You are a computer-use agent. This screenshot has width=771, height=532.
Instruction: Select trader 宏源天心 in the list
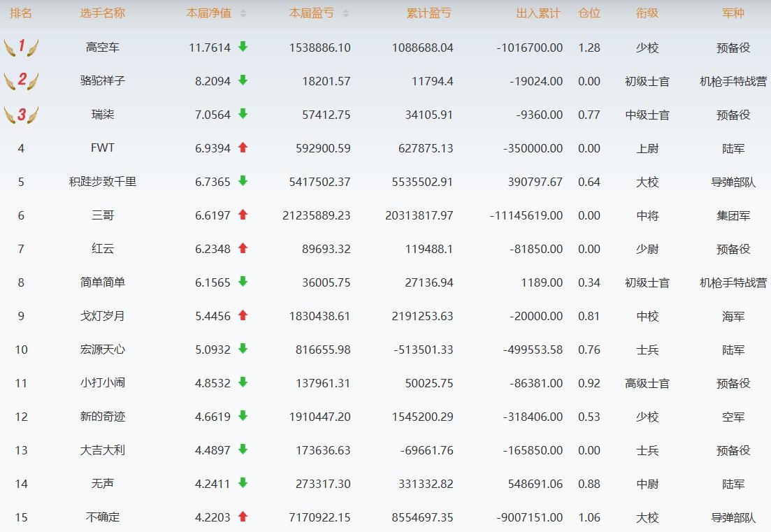103,350
